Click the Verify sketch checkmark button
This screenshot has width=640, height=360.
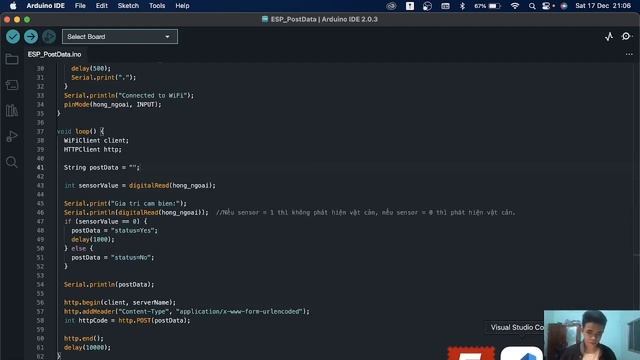point(13,37)
